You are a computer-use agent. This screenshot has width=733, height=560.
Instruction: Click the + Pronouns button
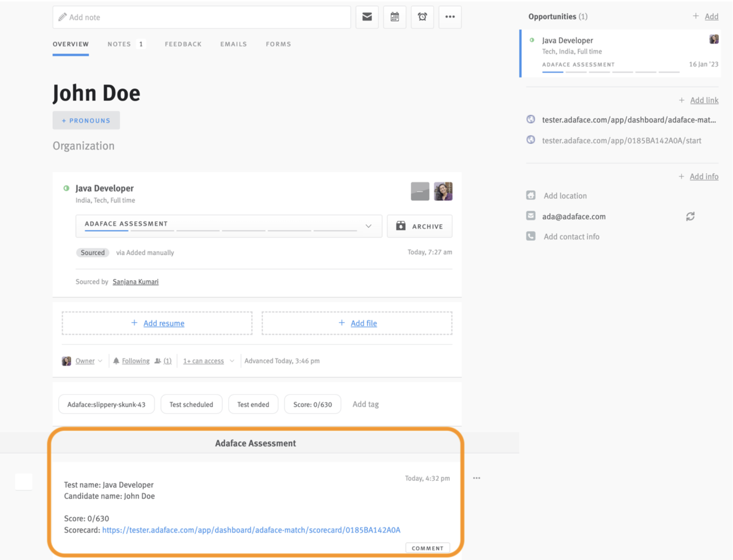tap(86, 120)
